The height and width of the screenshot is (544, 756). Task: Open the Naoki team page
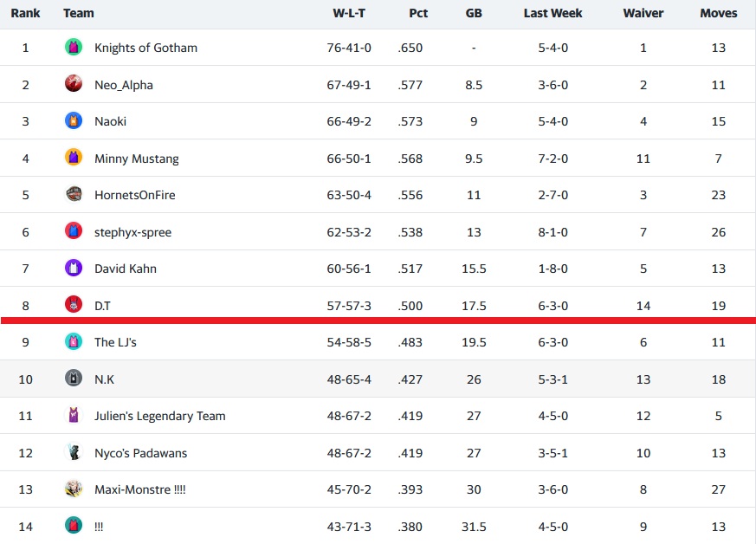tap(110, 121)
